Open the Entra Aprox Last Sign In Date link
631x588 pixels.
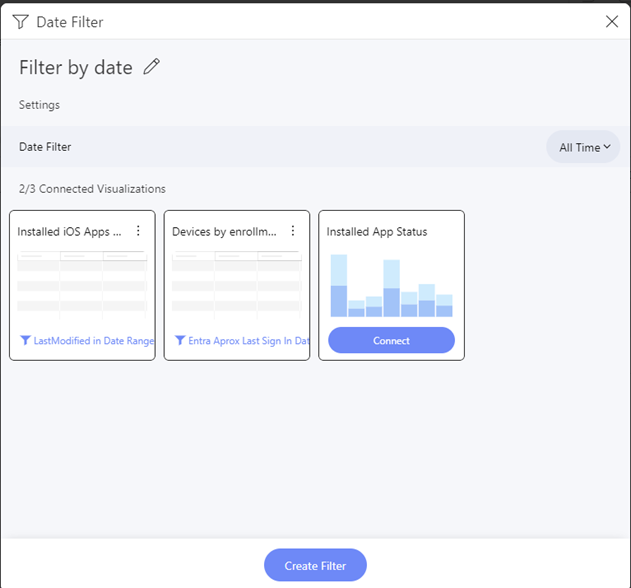[249, 341]
